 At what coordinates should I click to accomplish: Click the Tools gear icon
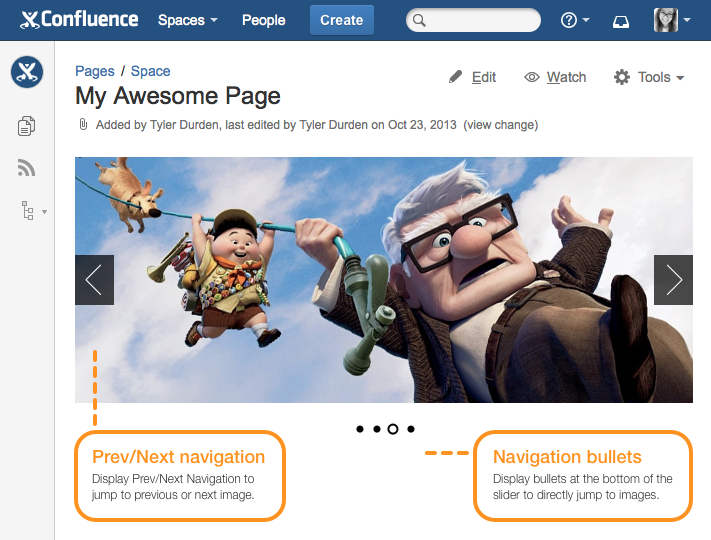[x=622, y=77]
